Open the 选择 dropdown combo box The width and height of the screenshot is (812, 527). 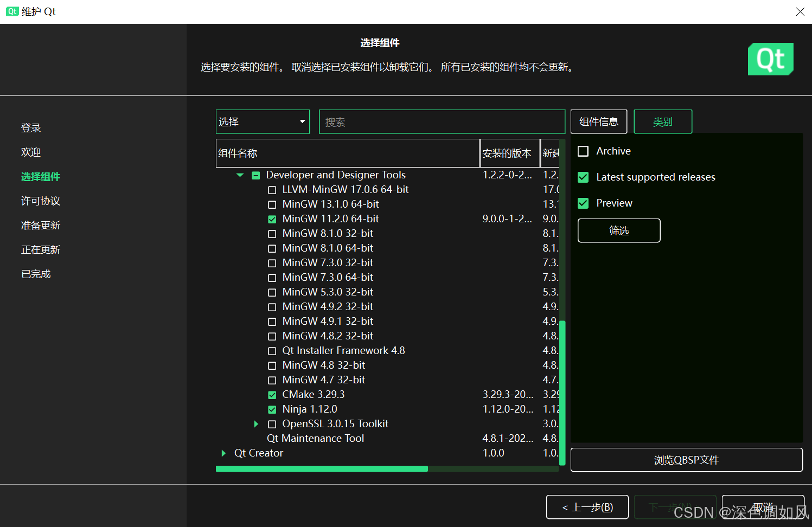click(263, 121)
